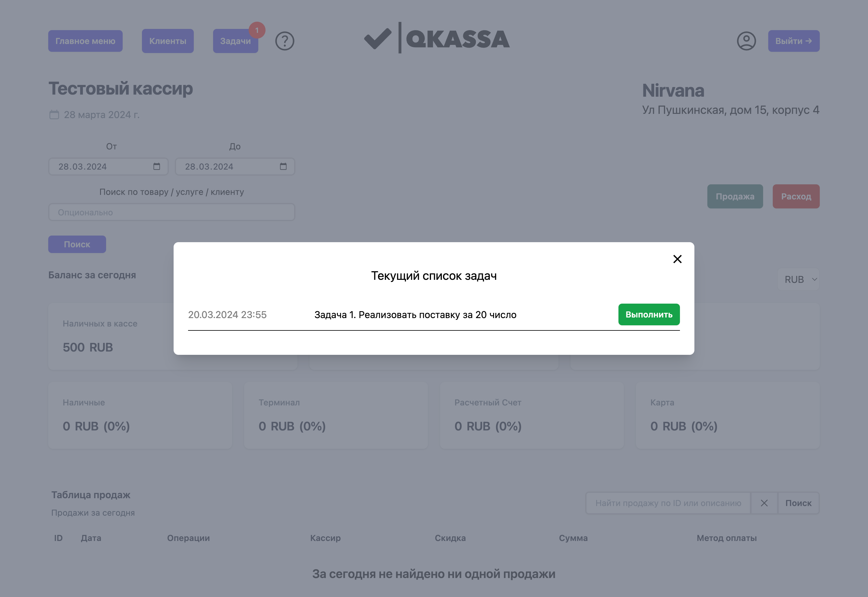The width and height of the screenshot is (868, 597).
Task: Go to Главное меню
Action: 85,41
